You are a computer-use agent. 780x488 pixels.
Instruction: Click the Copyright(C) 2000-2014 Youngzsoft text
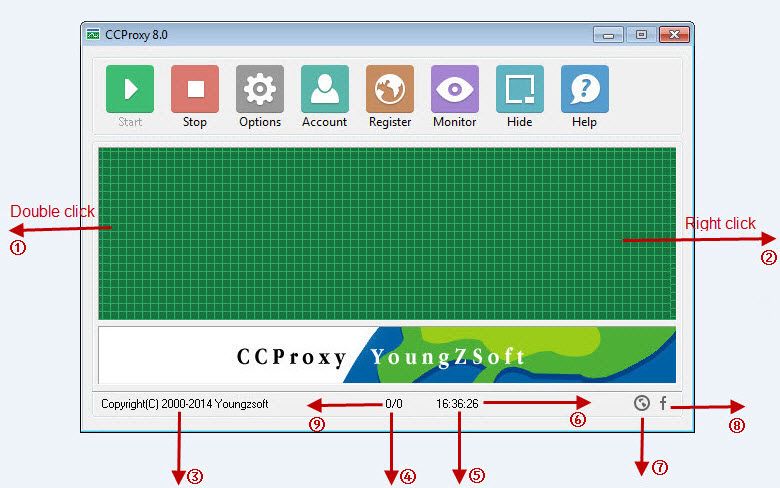point(185,403)
